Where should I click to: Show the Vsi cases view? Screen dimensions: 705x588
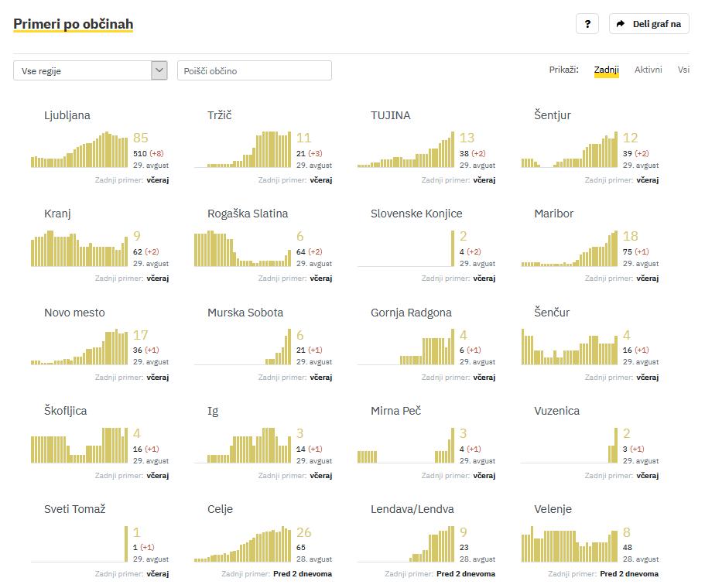click(683, 70)
